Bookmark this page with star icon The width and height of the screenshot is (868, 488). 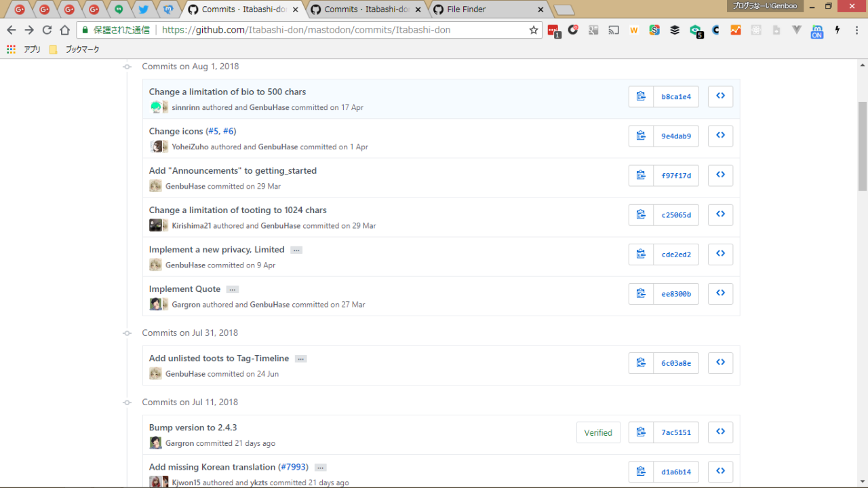coord(533,30)
